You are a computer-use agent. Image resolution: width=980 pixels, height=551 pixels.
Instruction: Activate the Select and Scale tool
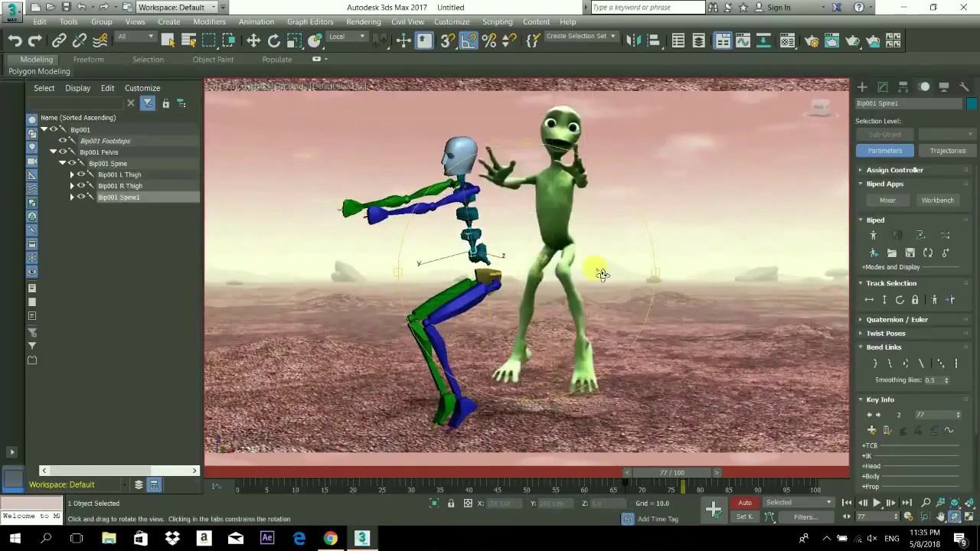pos(294,41)
